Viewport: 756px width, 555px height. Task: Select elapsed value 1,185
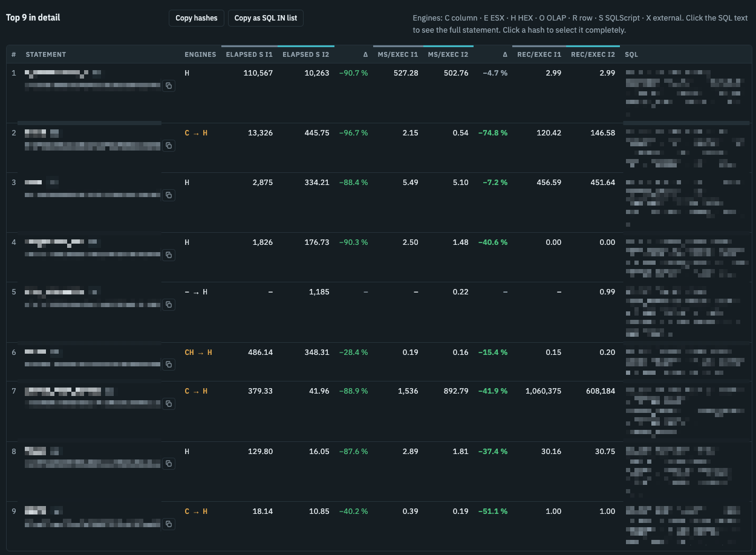(x=319, y=292)
